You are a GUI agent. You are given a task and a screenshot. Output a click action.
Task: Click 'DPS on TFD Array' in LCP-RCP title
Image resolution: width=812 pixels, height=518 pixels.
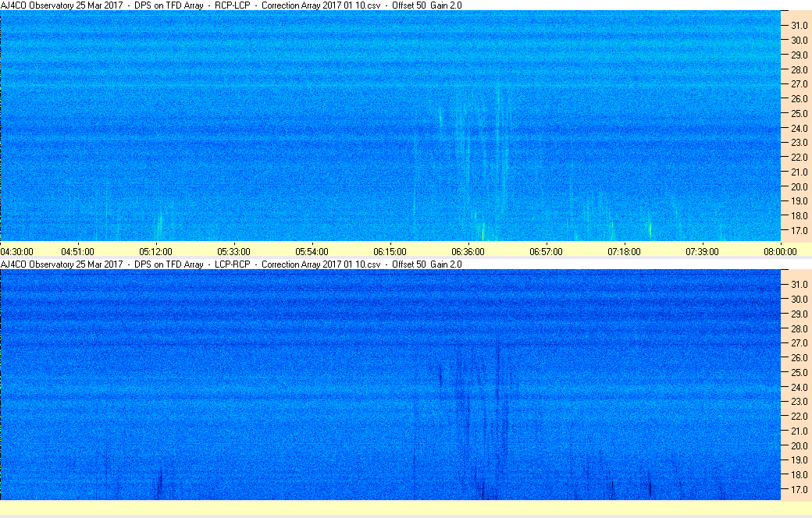[169, 264]
